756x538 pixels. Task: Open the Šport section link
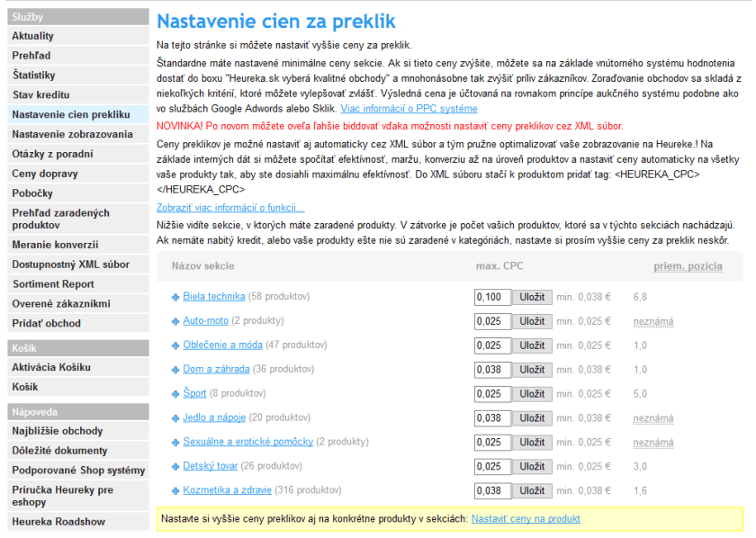(x=194, y=393)
